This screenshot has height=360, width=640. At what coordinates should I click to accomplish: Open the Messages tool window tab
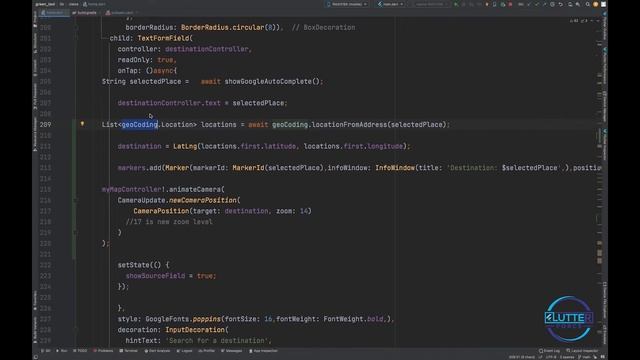(x=231, y=351)
